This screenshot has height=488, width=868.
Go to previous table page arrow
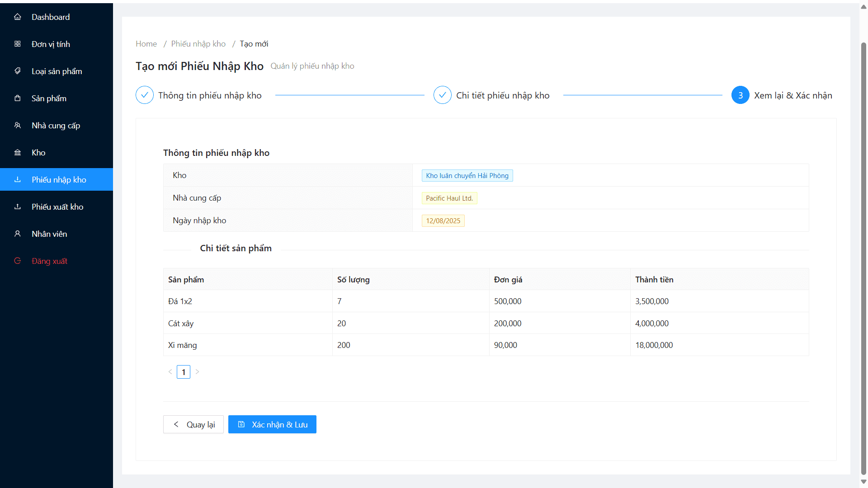click(x=170, y=372)
